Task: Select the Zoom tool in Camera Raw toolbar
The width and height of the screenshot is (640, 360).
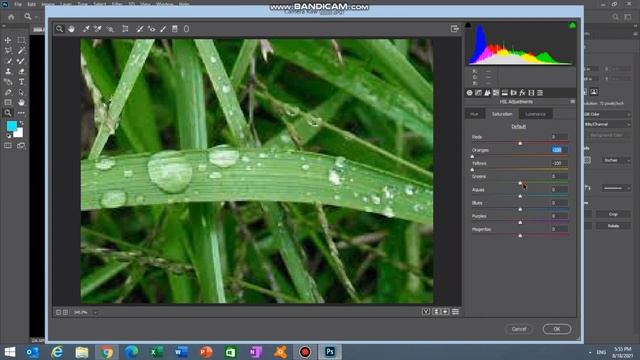Action: (60, 29)
